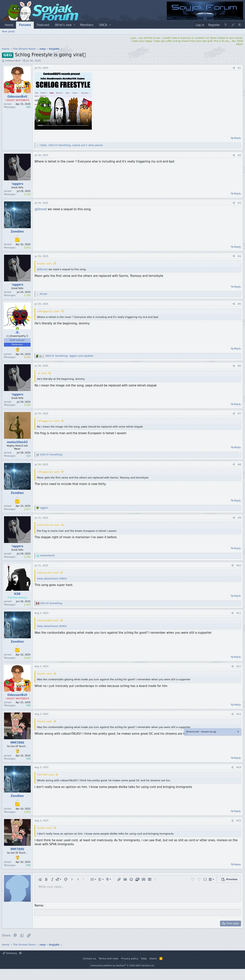Viewport: 245px width, 980px height.
Task: Click the Post reply button
Action: 230,923
